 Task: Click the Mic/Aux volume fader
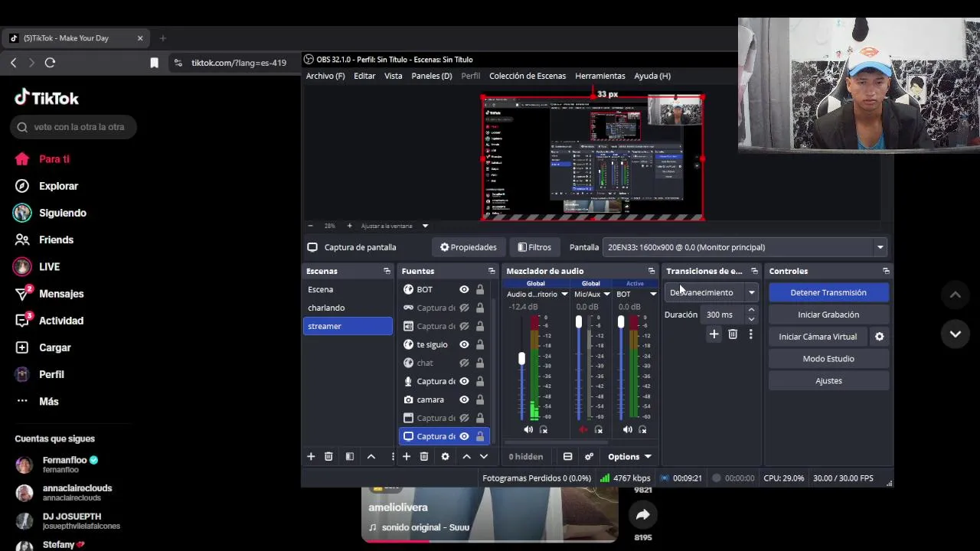578,321
